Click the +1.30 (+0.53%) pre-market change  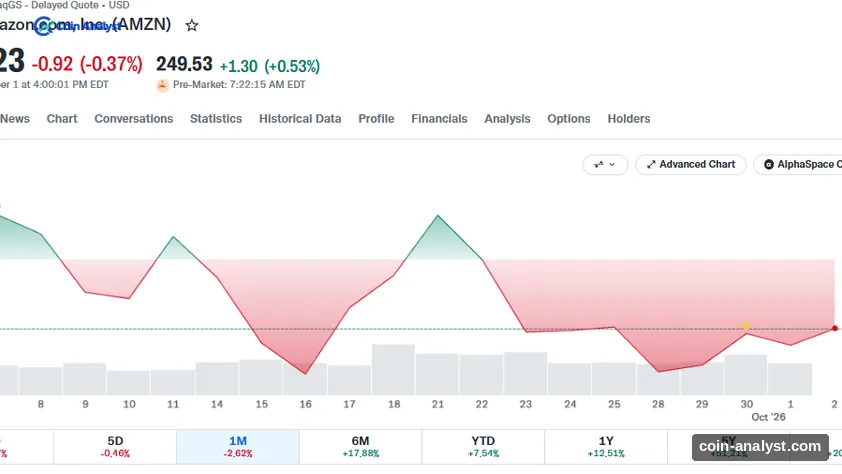point(270,66)
